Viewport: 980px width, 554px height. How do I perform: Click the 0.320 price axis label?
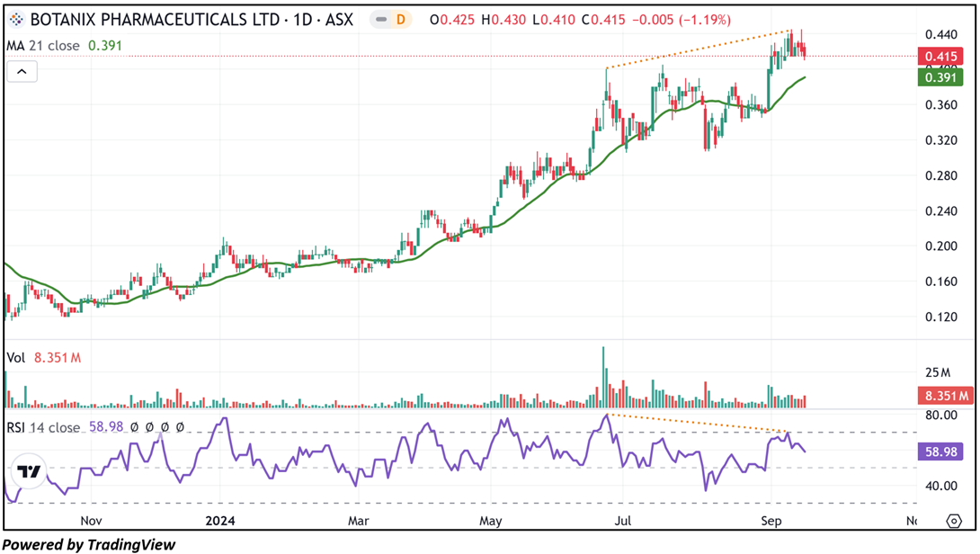(940, 140)
